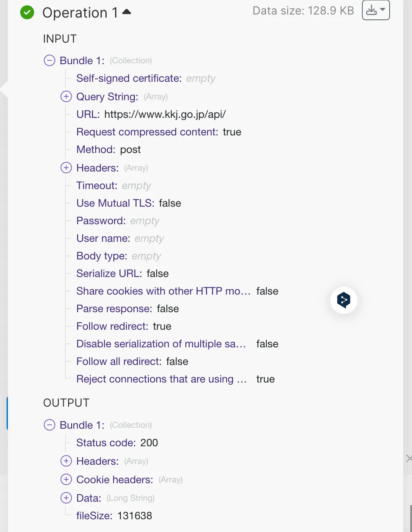Viewport: 412px width, 532px height.
Task: Expand the input Headers array
Action: click(66, 168)
